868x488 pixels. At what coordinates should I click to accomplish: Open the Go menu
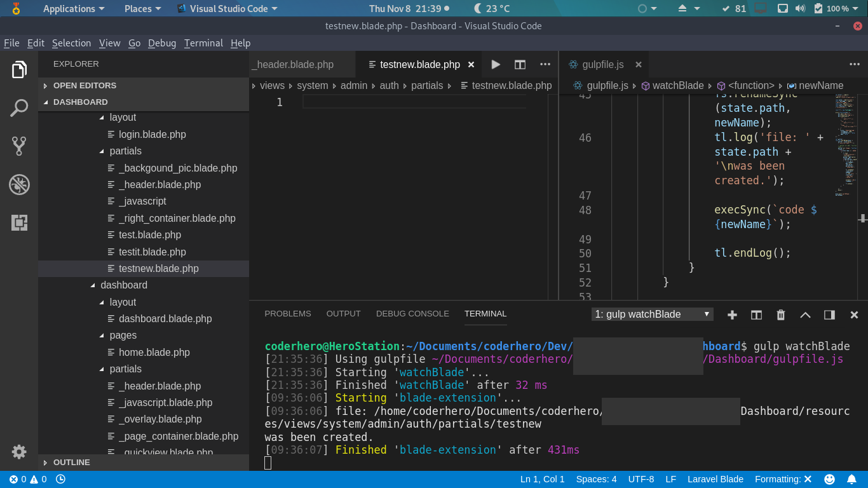click(134, 43)
